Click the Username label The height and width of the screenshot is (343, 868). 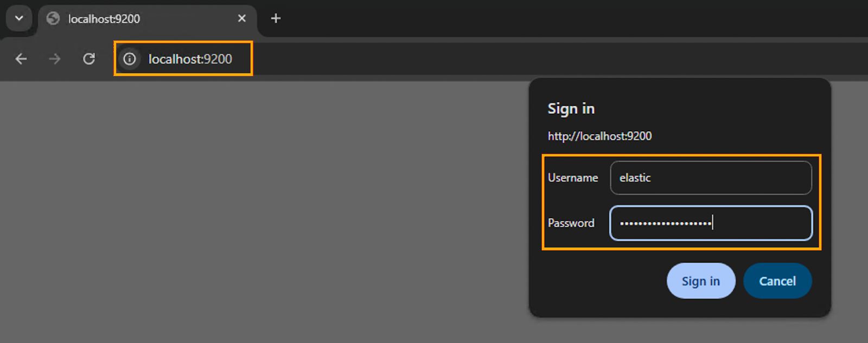(x=573, y=178)
